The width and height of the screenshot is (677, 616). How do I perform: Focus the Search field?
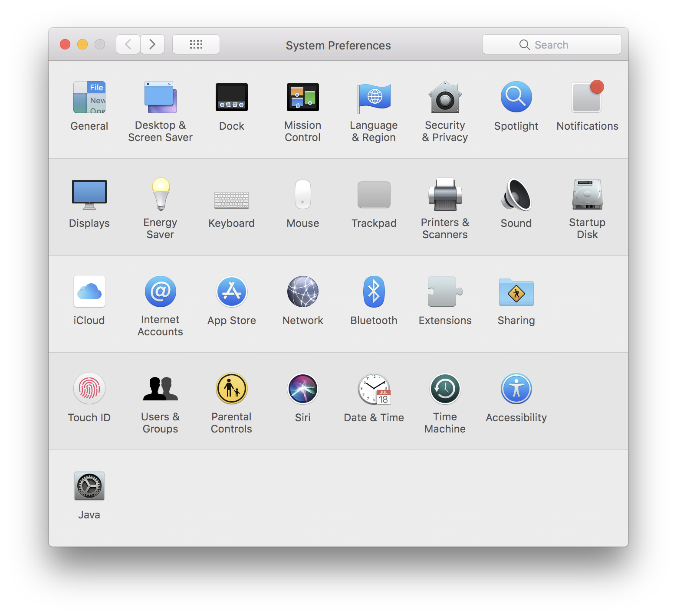point(552,44)
